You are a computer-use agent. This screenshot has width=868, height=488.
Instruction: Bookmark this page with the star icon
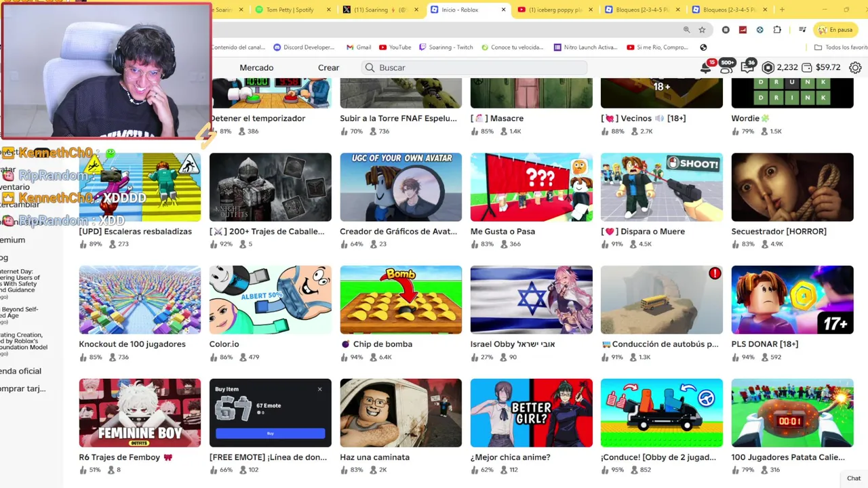[x=702, y=30]
